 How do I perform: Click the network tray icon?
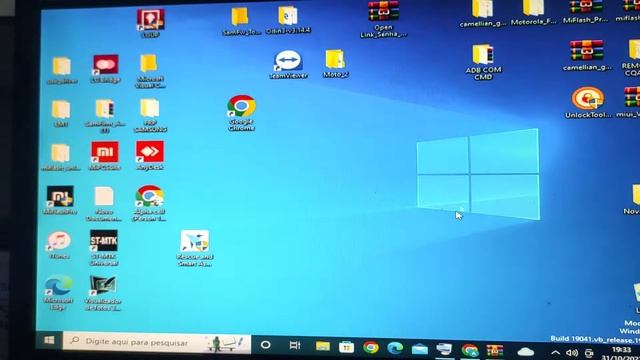coord(589,353)
